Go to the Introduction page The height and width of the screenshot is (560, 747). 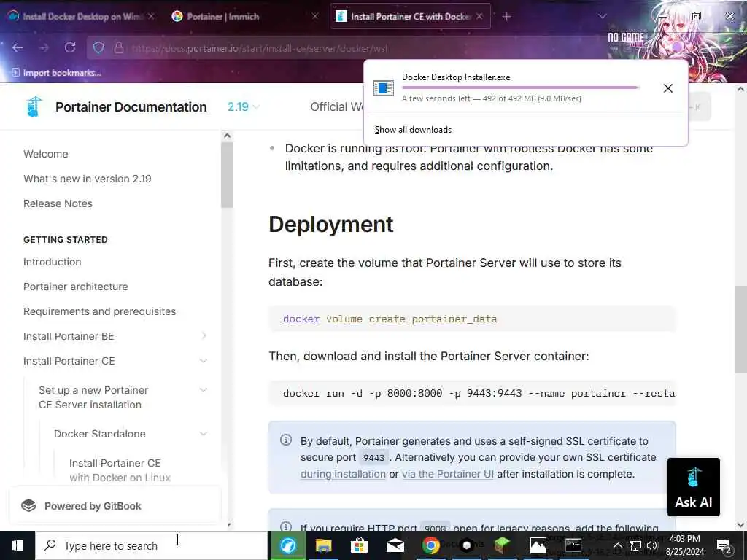(52, 262)
